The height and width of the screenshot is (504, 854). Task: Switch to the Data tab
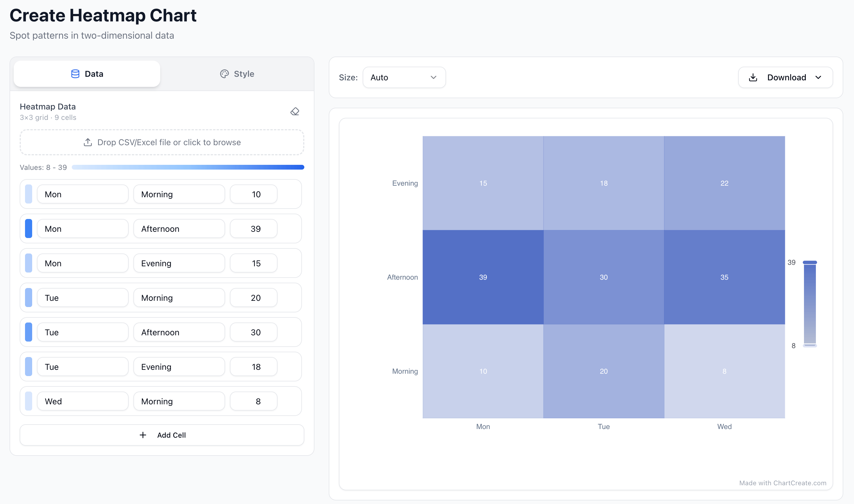pyautogui.click(x=87, y=74)
